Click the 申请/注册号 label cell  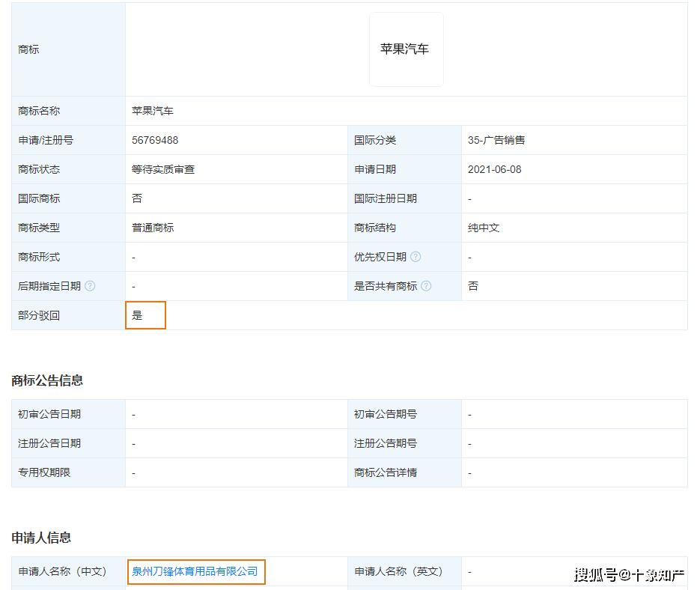click(68, 140)
